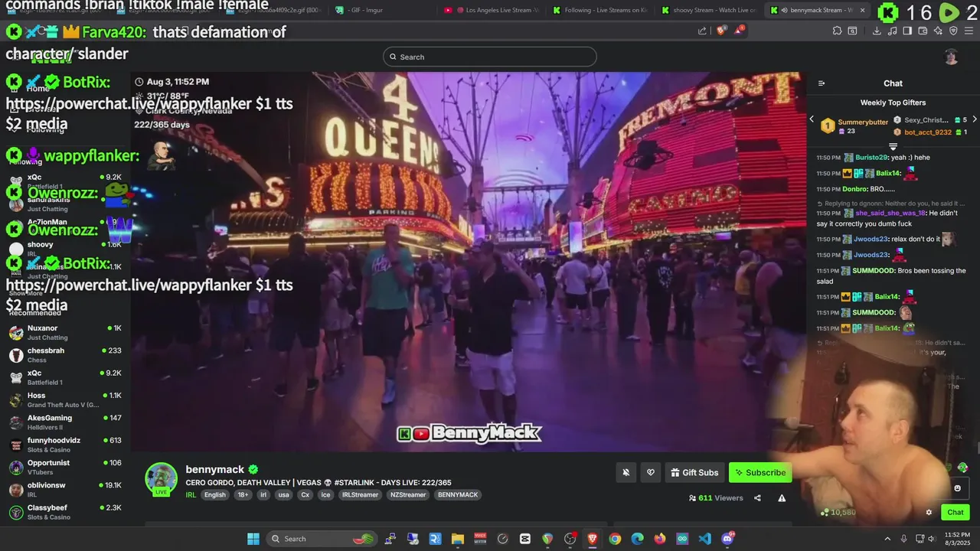This screenshot has width=980, height=551.
Task: Open oblivionsw channel in sidebar
Action: tap(65, 490)
